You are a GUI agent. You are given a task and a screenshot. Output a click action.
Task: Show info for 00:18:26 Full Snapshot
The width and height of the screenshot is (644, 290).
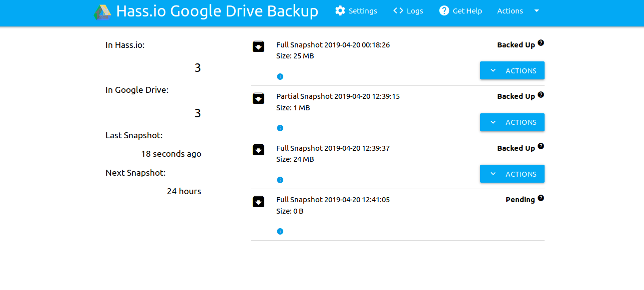click(x=280, y=76)
